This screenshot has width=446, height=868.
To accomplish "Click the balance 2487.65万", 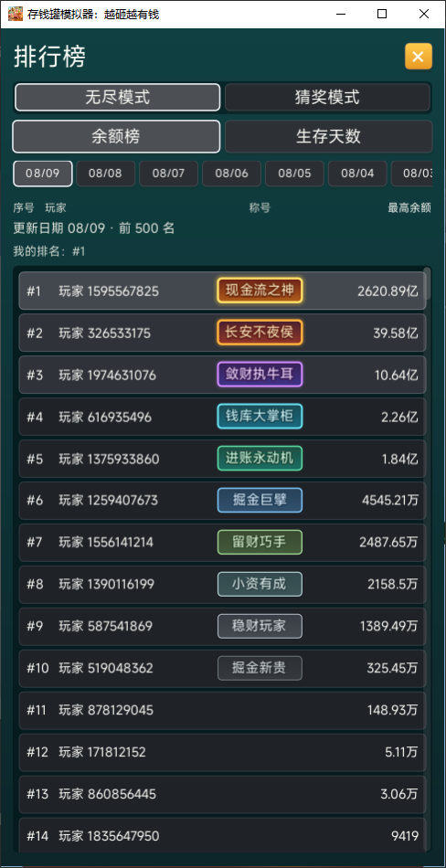I will (x=389, y=543).
